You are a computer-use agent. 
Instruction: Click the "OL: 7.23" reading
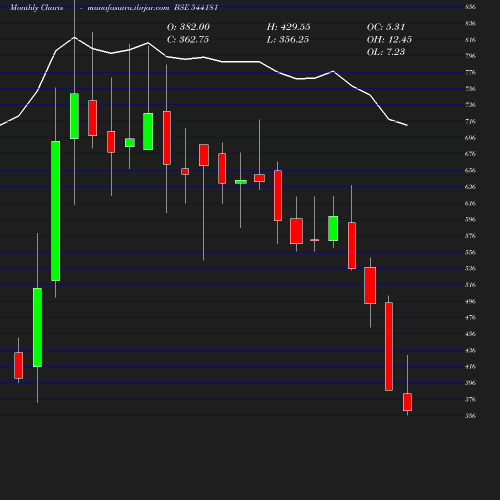coord(386,52)
